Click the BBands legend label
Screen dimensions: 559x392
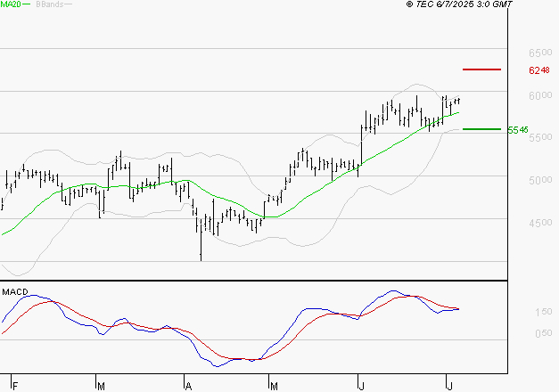pos(48,4)
